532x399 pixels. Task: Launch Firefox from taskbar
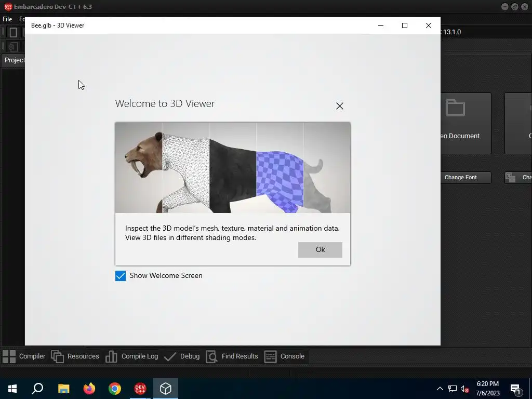(89, 389)
